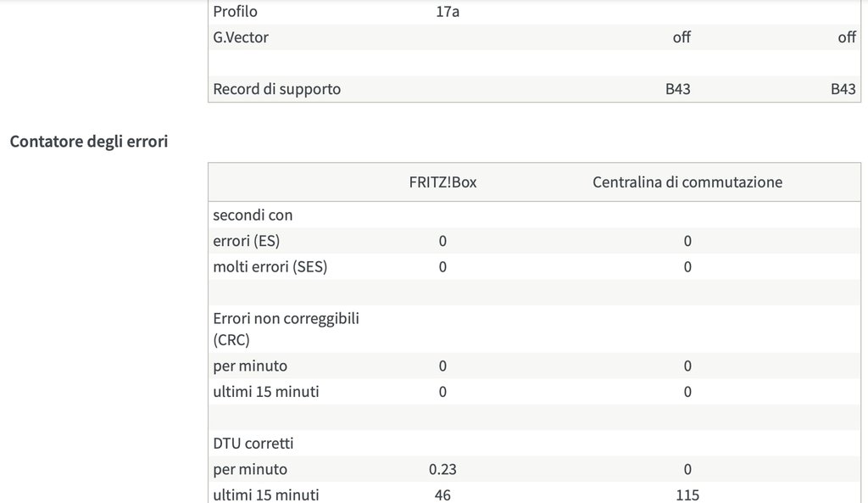The image size is (868, 503).
Task: Click per minuto under the CRC errors section
Action: (x=250, y=366)
